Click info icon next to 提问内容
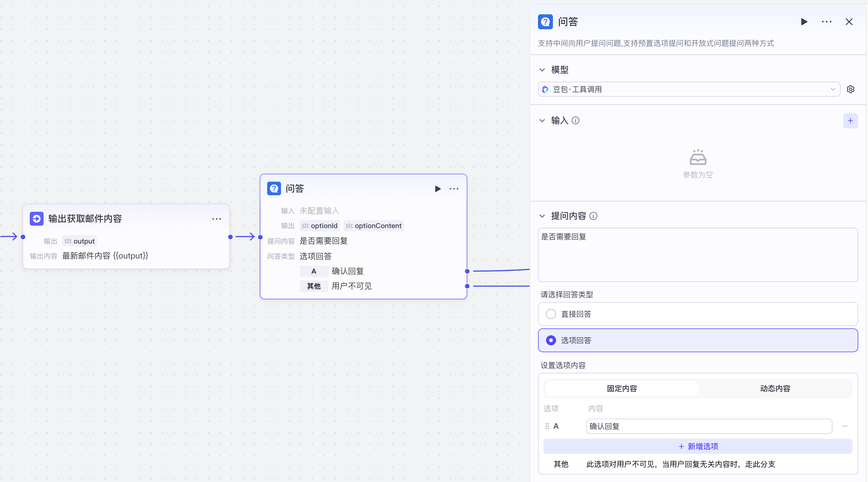 [593, 216]
